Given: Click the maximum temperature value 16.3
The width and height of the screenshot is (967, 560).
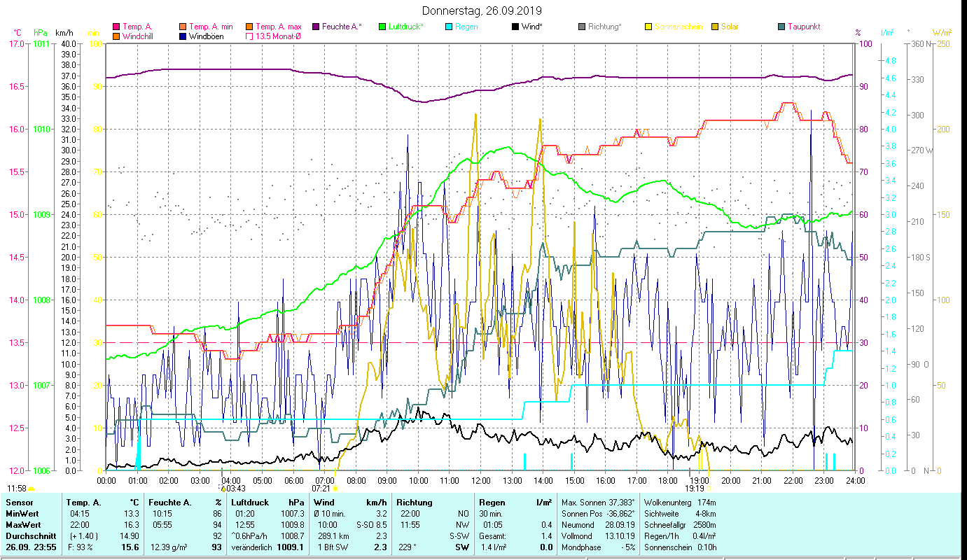Looking at the screenshot, I should coord(132,525).
